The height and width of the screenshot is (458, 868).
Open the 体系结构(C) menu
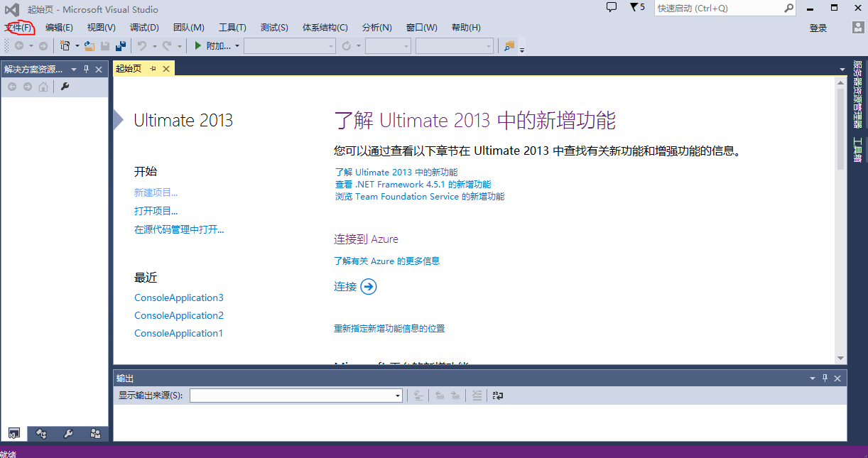pyautogui.click(x=325, y=28)
